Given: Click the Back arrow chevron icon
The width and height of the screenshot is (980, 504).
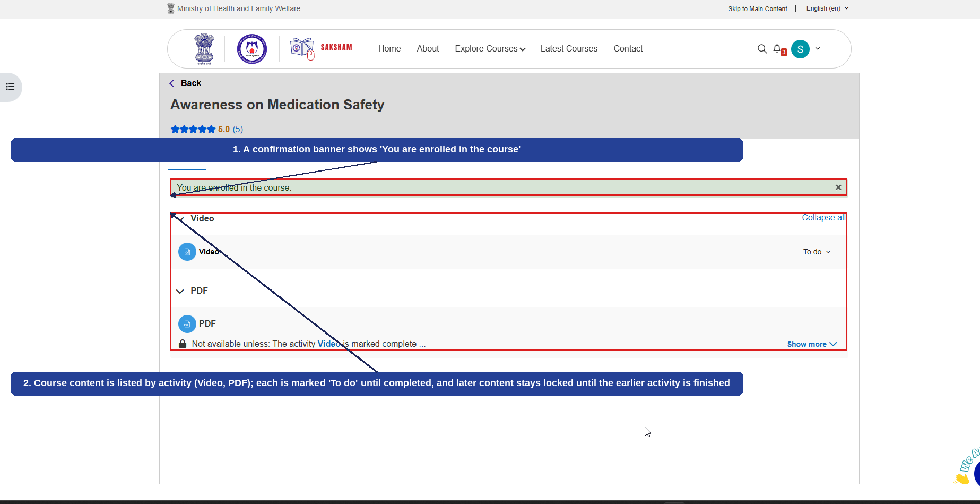Looking at the screenshot, I should [x=172, y=83].
